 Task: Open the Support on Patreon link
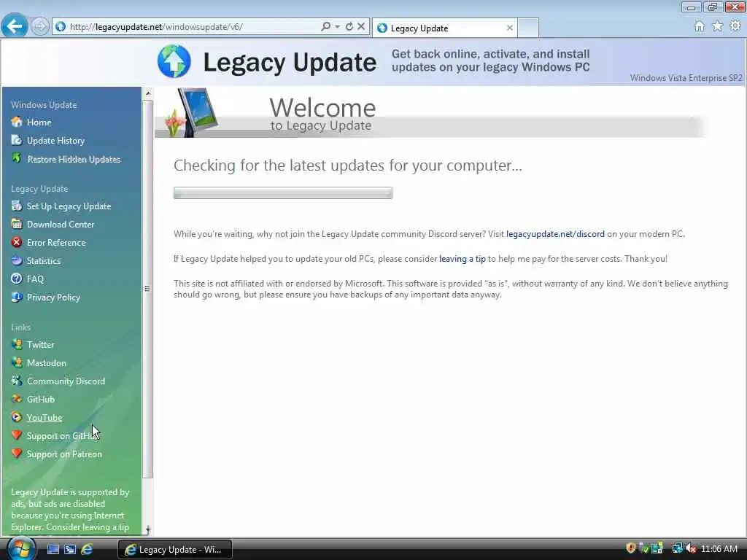coord(64,454)
